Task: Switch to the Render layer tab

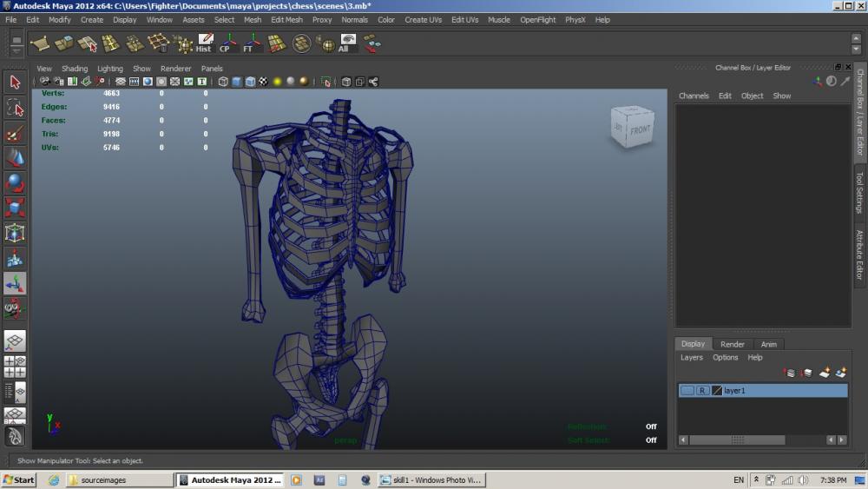Action: click(732, 344)
